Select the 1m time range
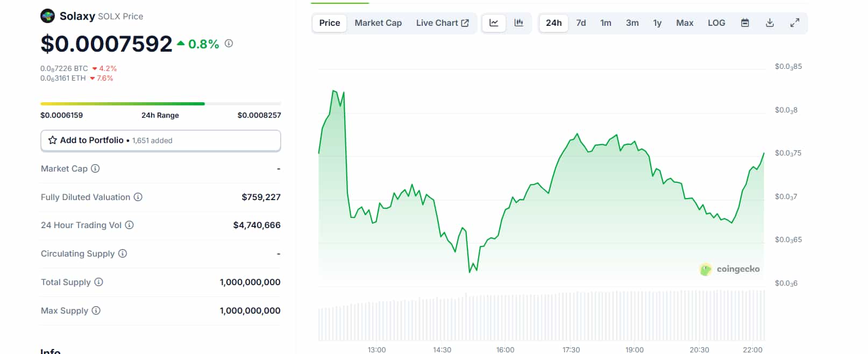Image resolution: width=868 pixels, height=354 pixels. tap(606, 23)
